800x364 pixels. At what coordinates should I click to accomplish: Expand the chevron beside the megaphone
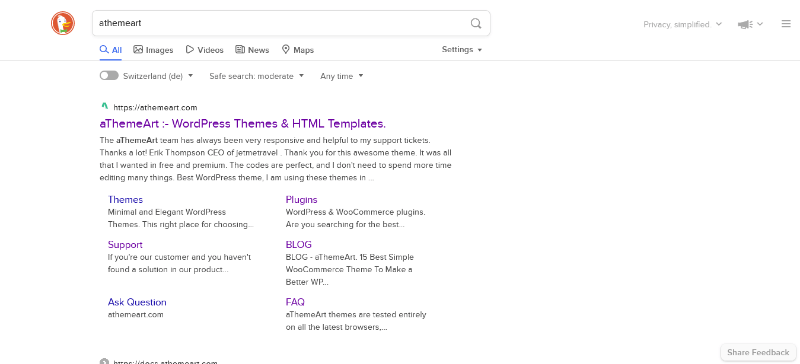[x=760, y=24]
